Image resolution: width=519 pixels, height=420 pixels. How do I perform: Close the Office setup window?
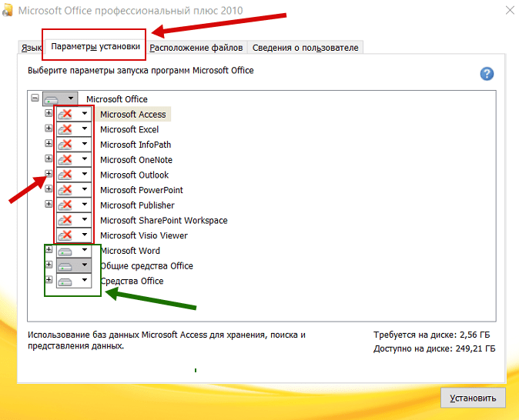(x=510, y=10)
